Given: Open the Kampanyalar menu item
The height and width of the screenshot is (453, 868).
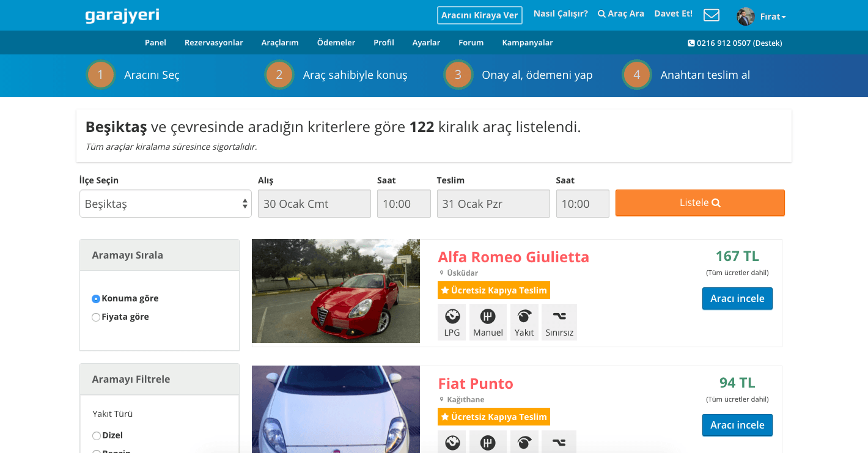Looking at the screenshot, I should pyautogui.click(x=528, y=43).
